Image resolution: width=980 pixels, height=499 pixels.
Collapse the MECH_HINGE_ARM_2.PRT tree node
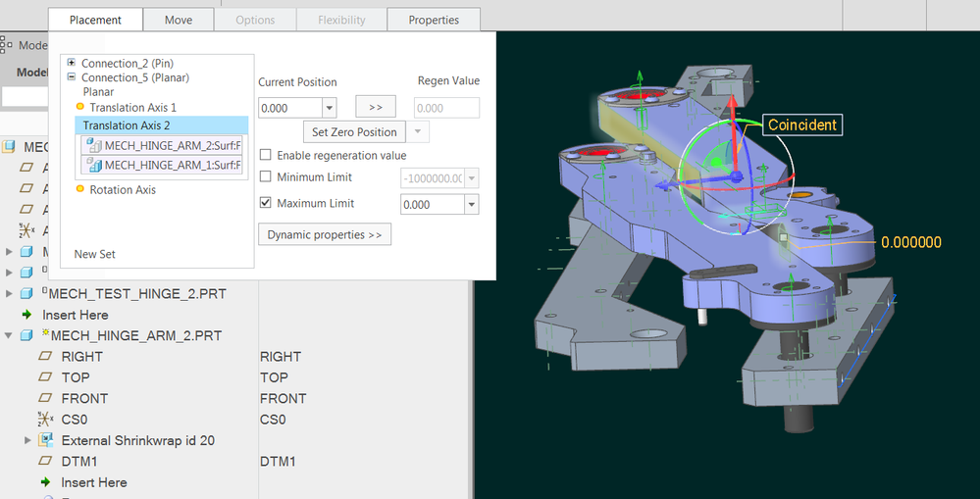coord(9,336)
